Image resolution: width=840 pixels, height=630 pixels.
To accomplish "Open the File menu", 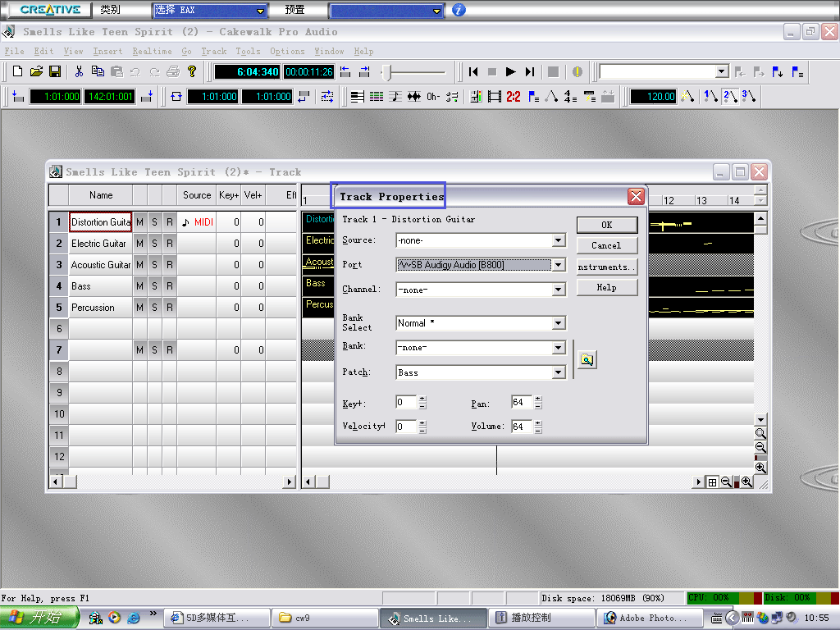I will (x=15, y=52).
